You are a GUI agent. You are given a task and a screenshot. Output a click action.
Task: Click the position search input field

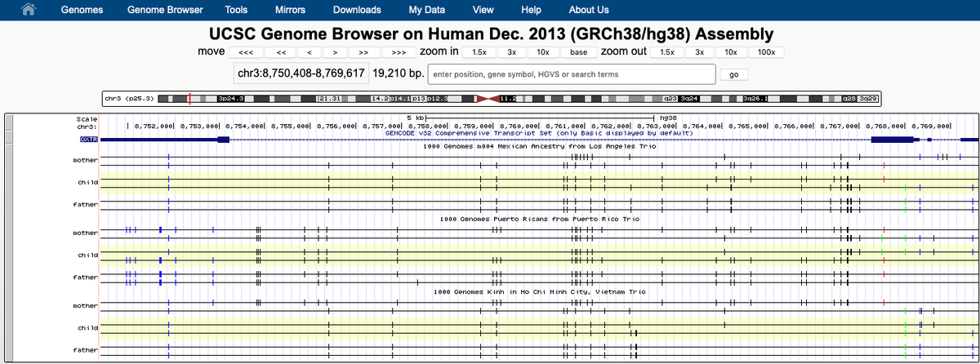pyautogui.click(x=572, y=74)
